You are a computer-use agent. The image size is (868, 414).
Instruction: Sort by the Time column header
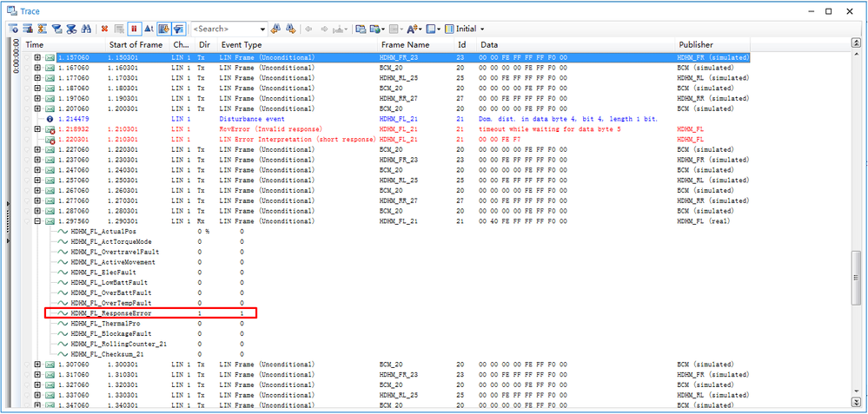pyautogui.click(x=63, y=45)
